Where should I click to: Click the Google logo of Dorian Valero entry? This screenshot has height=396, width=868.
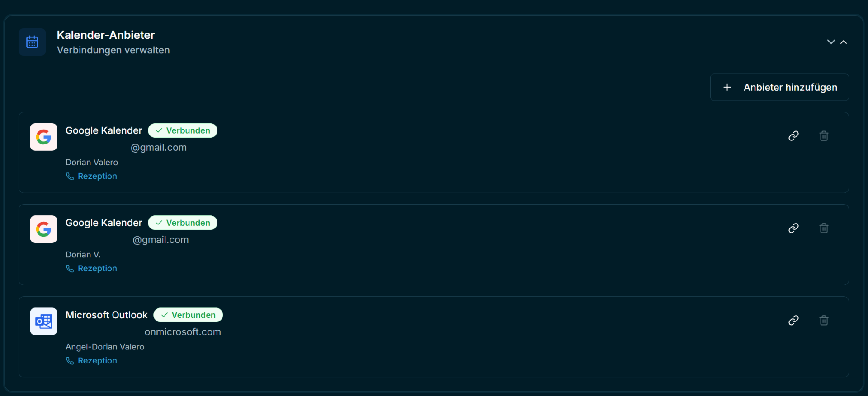43,137
